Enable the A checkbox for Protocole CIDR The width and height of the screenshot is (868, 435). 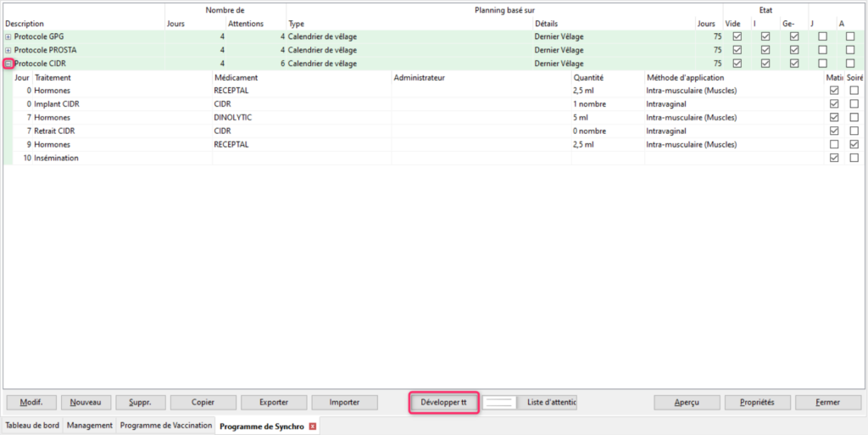tap(850, 64)
